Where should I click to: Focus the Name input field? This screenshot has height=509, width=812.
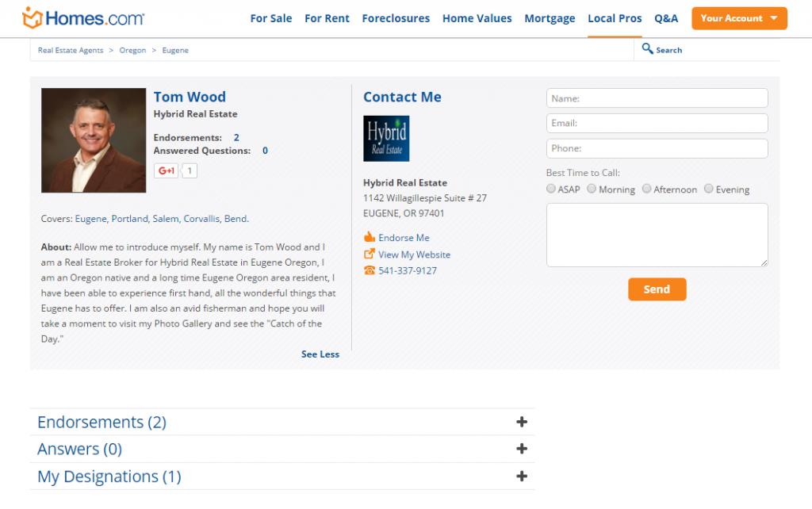(657, 98)
